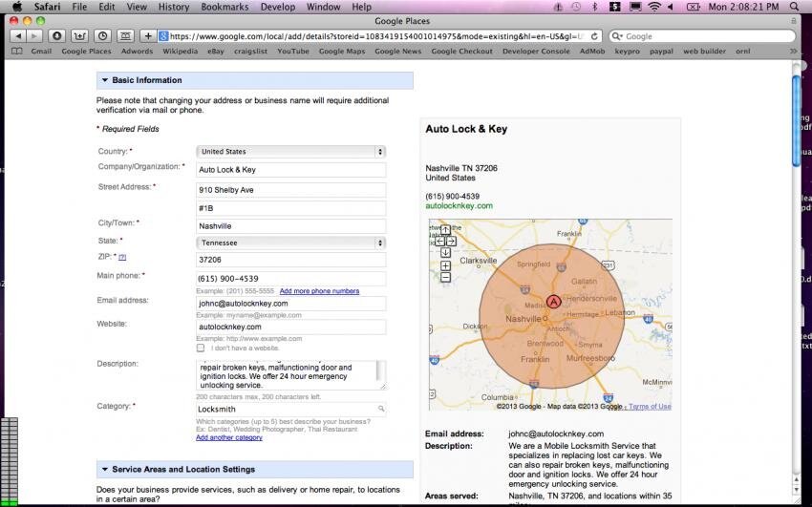Pan the map right with the arrow

(x=451, y=241)
